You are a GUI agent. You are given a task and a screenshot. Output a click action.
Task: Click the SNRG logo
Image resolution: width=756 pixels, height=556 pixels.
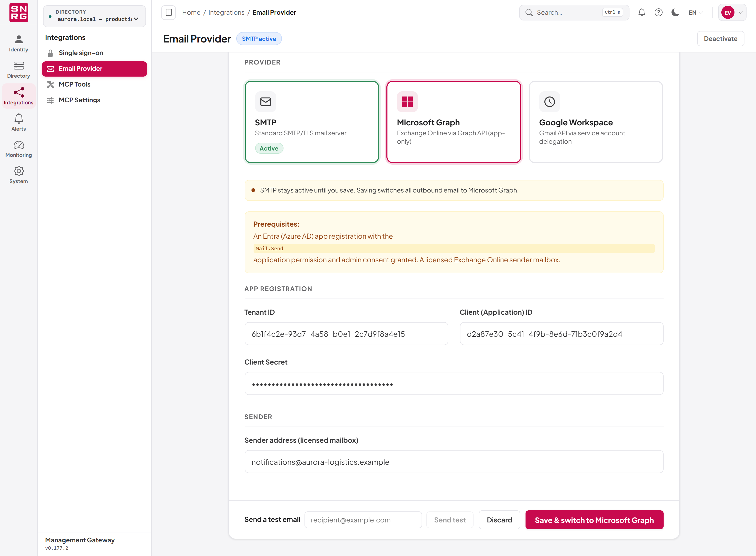tap(19, 12)
